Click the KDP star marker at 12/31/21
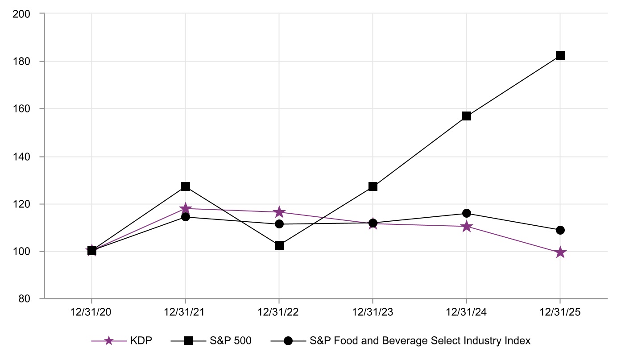The width and height of the screenshot is (621, 364). [186, 209]
